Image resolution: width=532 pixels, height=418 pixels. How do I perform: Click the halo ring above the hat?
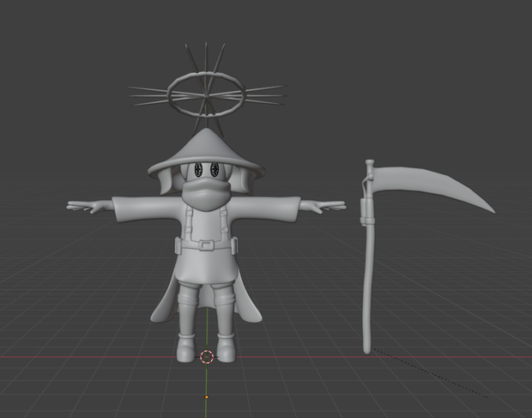click(206, 94)
